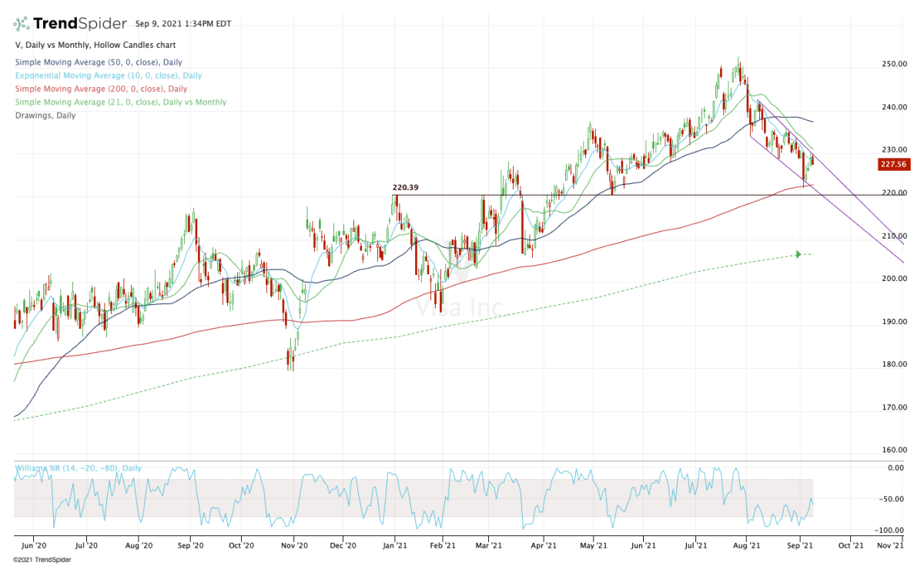Select the 21-period Daily vs Monthly SMA legend entry
Viewport: 924px width, 566px height.
click(x=120, y=102)
